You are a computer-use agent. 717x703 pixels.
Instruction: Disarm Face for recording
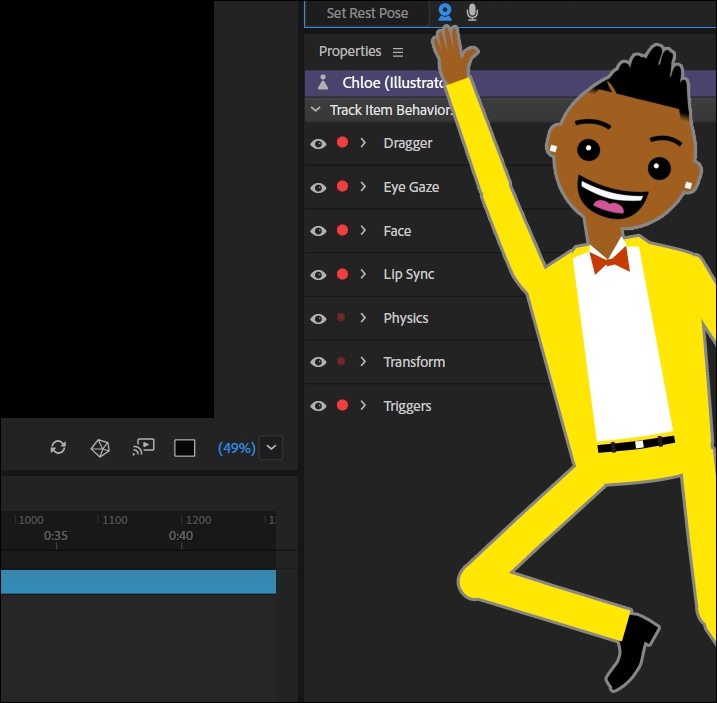click(x=342, y=230)
